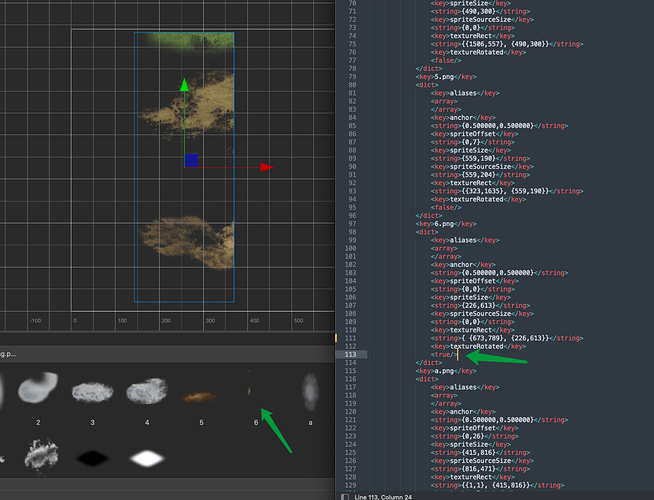The height and width of the screenshot is (500, 654).
Task: Click the '{490,300}' string on line 71
Action: [x=476, y=11]
